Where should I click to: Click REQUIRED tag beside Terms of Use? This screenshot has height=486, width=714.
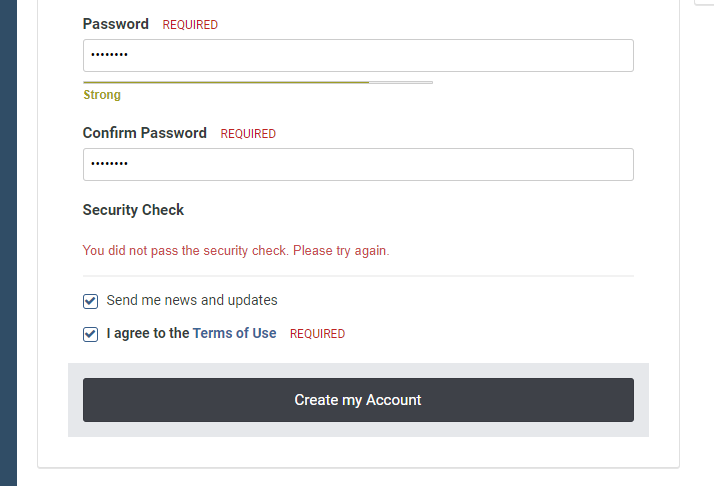pyautogui.click(x=317, y=334)
